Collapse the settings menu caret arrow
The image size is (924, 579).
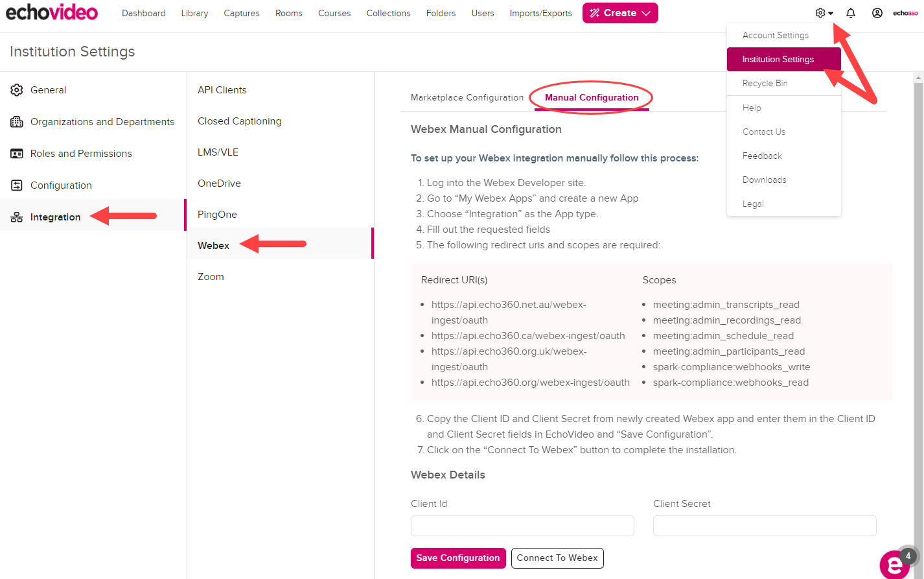tap(831, 14)
